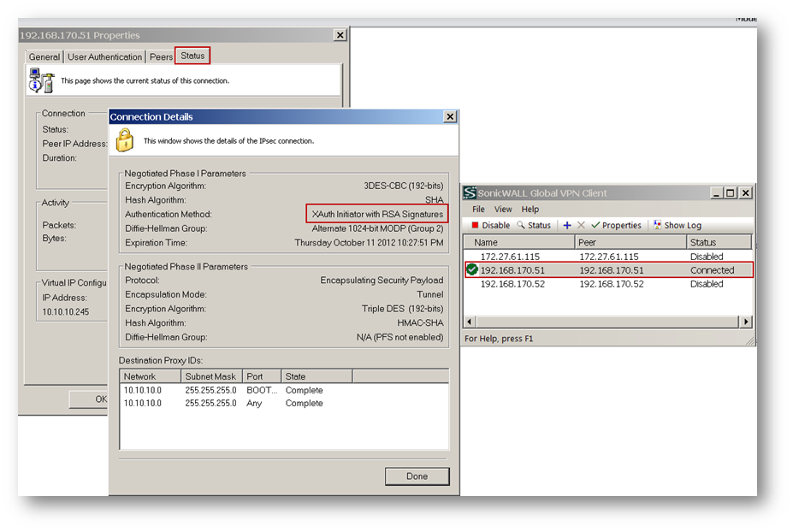This screenshot has height=532, width=793.
Task: Minimize the SonicWALL Global VPN Client window
Action: [x=716, y=192]
